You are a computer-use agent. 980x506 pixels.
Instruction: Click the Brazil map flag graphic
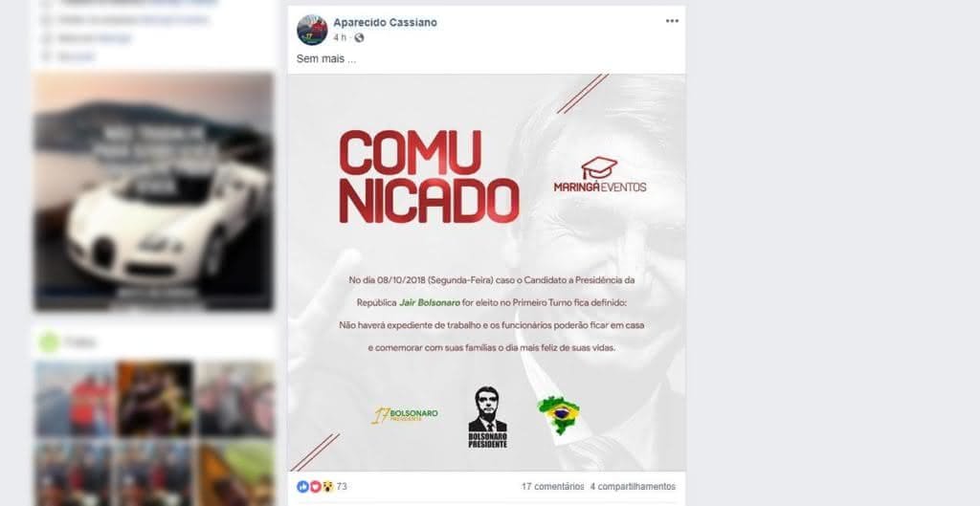click(559, 415)
